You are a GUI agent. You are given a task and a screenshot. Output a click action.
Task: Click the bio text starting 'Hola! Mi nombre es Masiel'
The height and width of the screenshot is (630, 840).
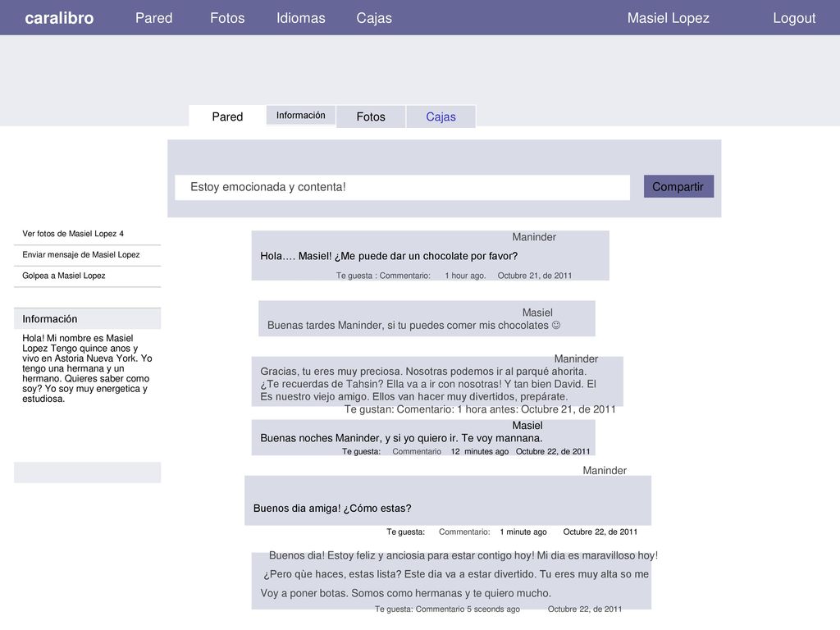pos(87,368)
